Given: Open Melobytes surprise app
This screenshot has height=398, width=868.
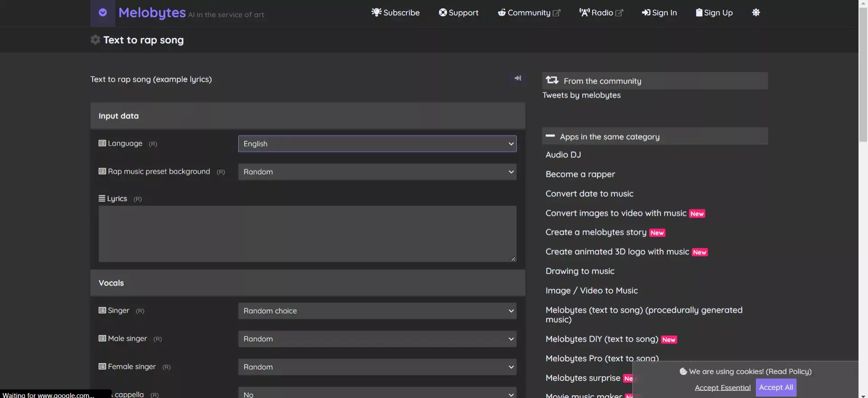Looking at the screenshot, I should pos(583,378).
